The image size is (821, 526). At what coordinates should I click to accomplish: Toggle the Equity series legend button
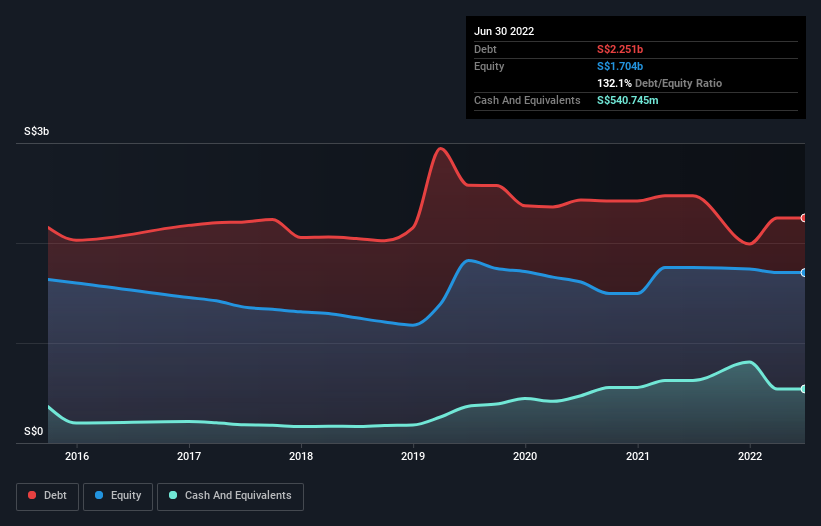point(118,496)
